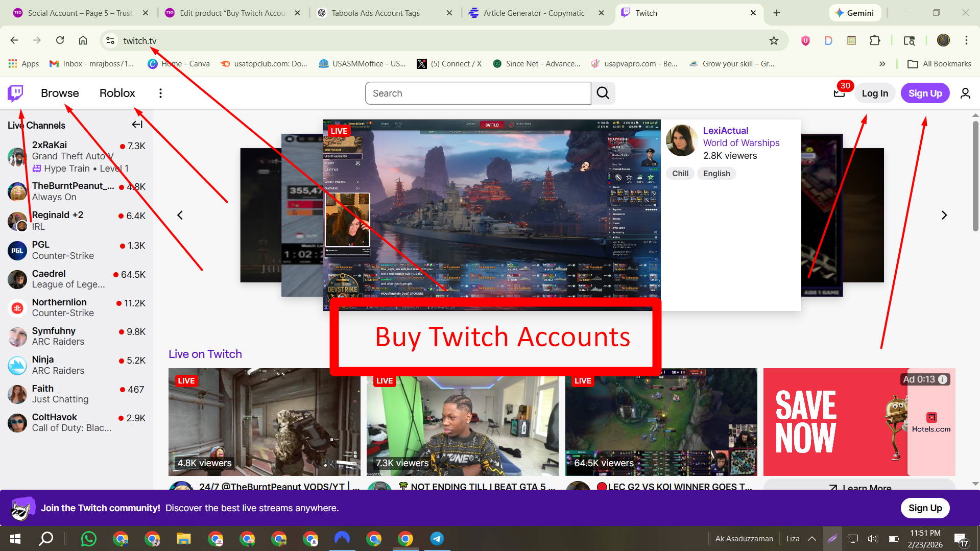Collapse the Live Channels sidebar

coord(137,124)
